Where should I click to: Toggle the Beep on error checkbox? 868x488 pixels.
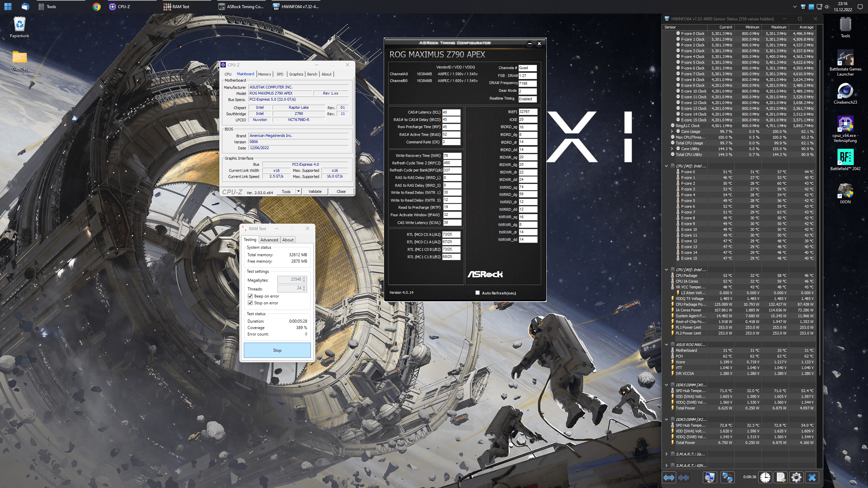point(250,296)
